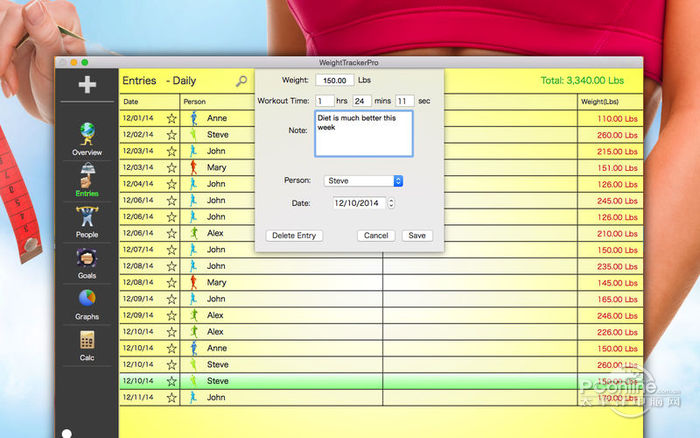Click the Delete Entry button
The height and width of the screenshot is (438, 700).
(x=294, y=236)
